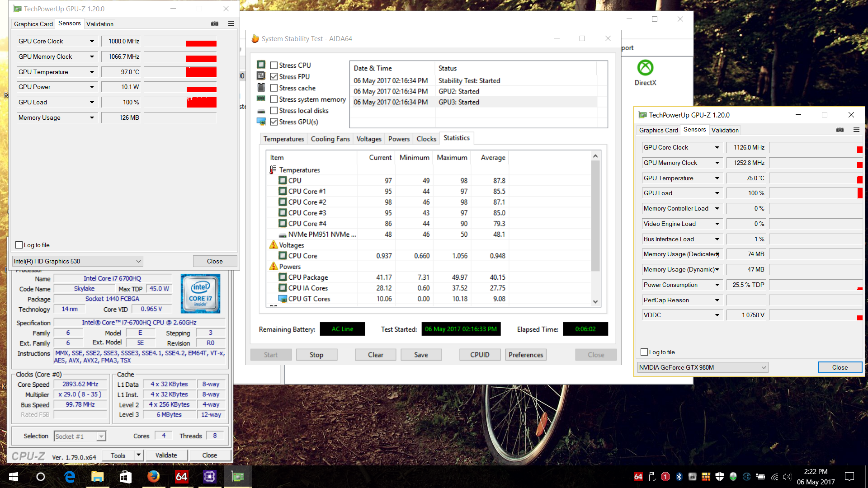This screenshot has height=488, width=868.
Task: Open the VDDC sensor dropdown
Action: coord(717,315)
